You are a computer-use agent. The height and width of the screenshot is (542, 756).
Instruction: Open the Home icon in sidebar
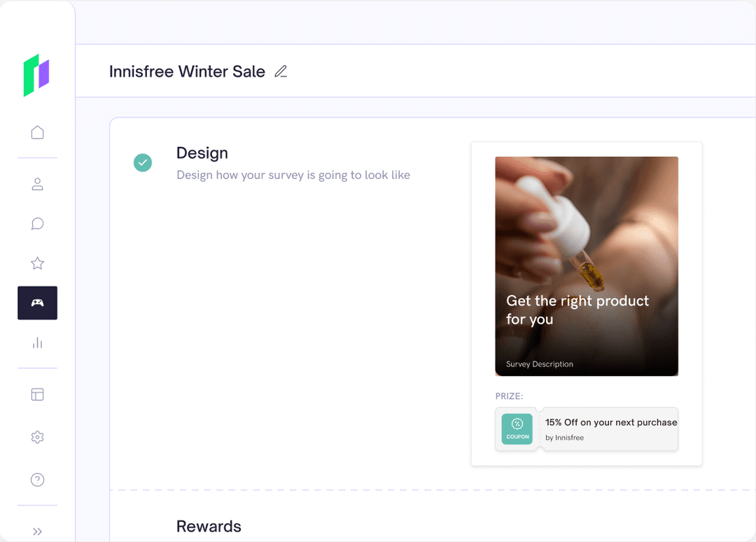(x=38, y=132)
